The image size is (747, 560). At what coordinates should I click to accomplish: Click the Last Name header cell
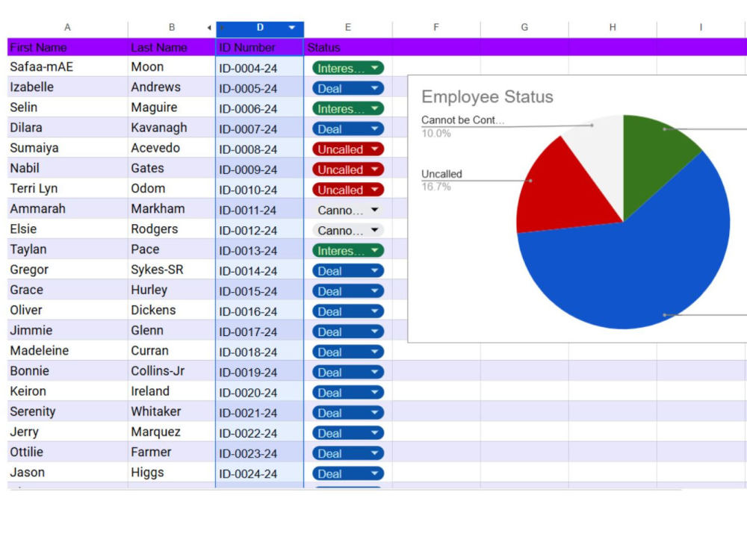tap(172, 47)
